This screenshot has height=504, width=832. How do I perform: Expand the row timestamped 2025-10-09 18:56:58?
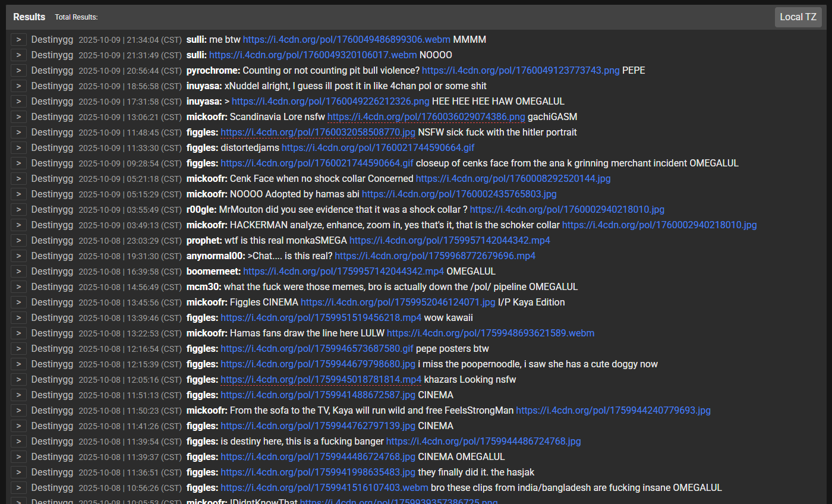point(19,86)
